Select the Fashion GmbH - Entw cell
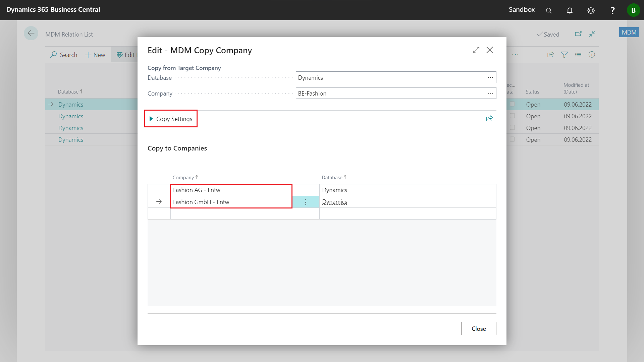The width and height of the screenshot is (644, 362). click(231, 202)
